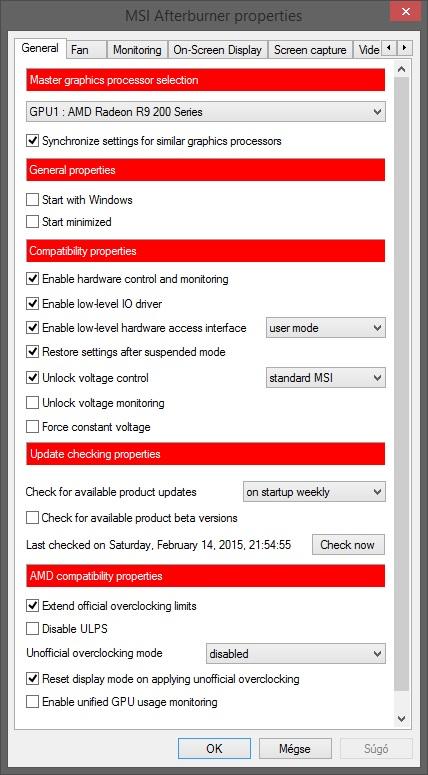Click the Compatibility properties header

206,251
